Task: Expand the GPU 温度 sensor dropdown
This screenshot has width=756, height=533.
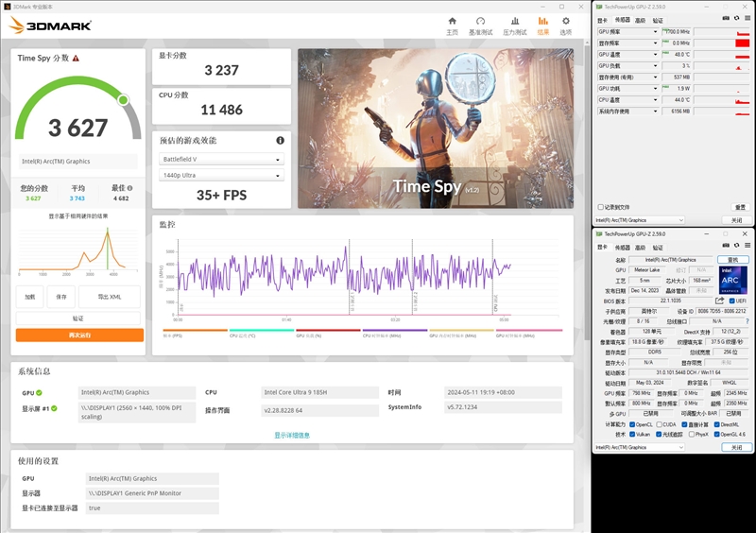Action: point(655,55)
